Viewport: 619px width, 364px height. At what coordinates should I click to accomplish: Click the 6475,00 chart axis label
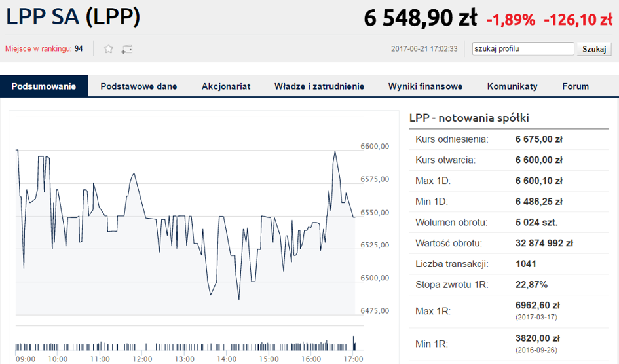coord(375,311)
